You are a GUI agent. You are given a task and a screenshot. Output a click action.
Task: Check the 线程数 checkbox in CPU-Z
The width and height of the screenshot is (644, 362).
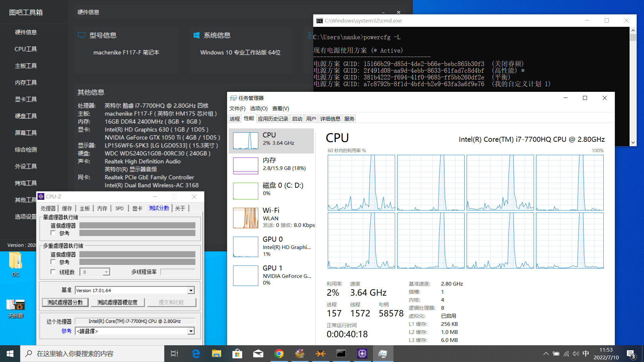tap(53, 272)
